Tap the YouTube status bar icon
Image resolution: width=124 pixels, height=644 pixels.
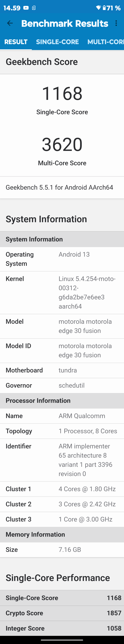coord(26,8)
